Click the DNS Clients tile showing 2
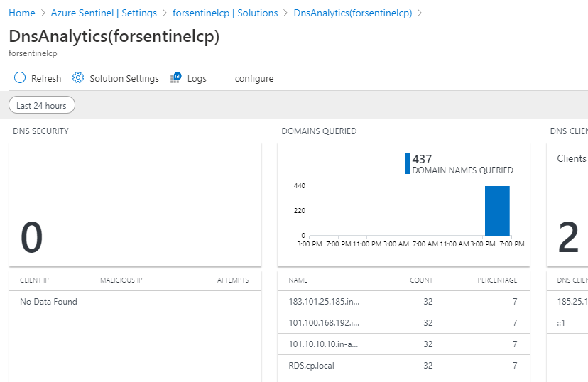 tap(567, 204)
